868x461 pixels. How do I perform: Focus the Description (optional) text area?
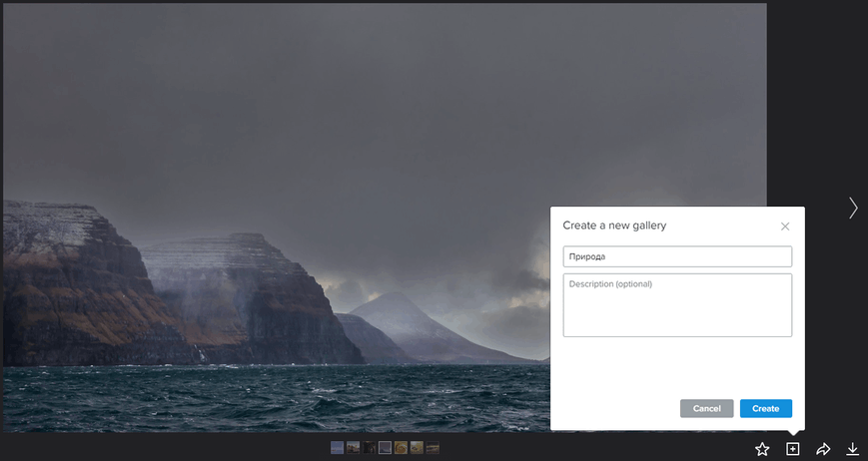[677, 305]
